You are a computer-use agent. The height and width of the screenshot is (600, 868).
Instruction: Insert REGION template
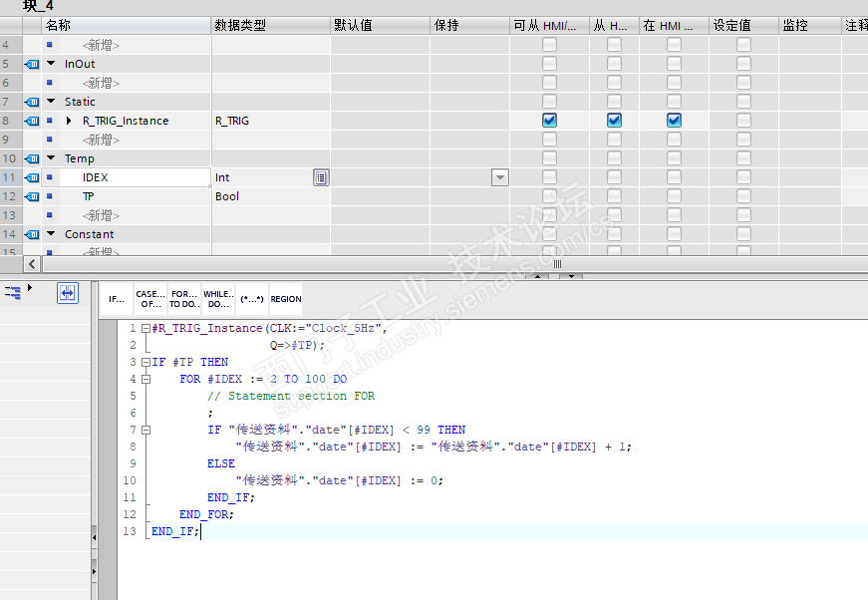coord(286,299)
